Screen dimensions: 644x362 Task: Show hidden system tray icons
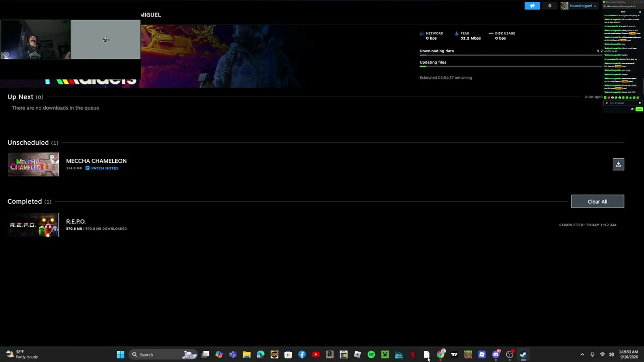point(582,355)
